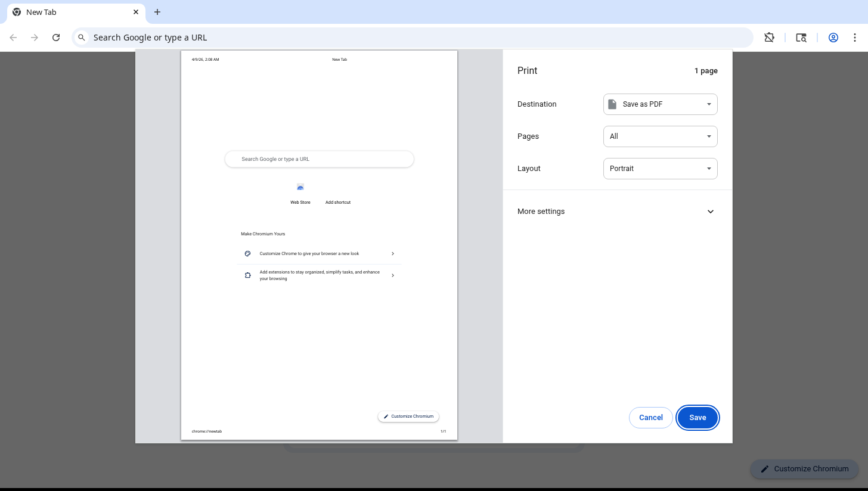This screenshot has height=491, width=868.
Task: Expand More settings section
Action: [617, 212]
